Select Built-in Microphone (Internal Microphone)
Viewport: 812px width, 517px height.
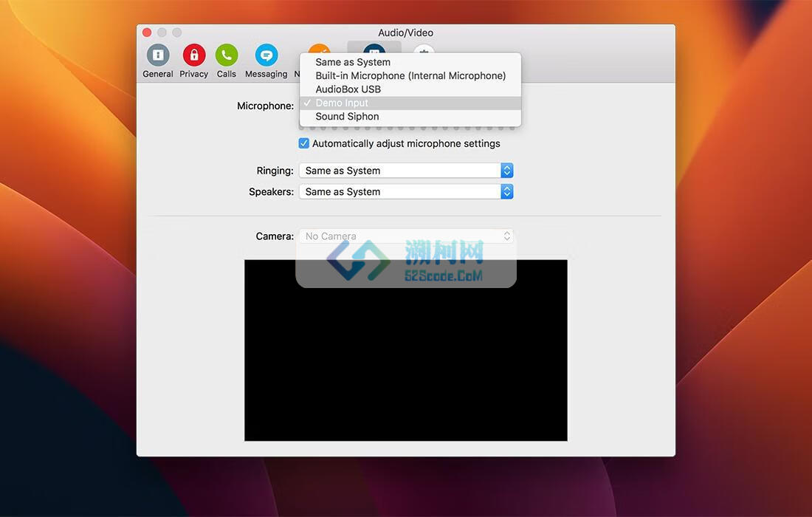click(x=410, y=75)
